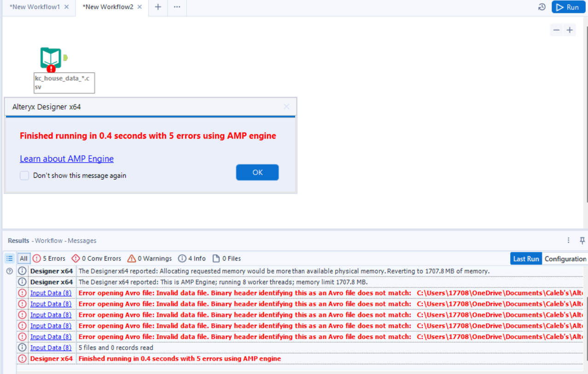The height and width of the screenshot is (374, 588).
Task: Dismiss the dialog with the OK button
Action: tap(257, 172)
